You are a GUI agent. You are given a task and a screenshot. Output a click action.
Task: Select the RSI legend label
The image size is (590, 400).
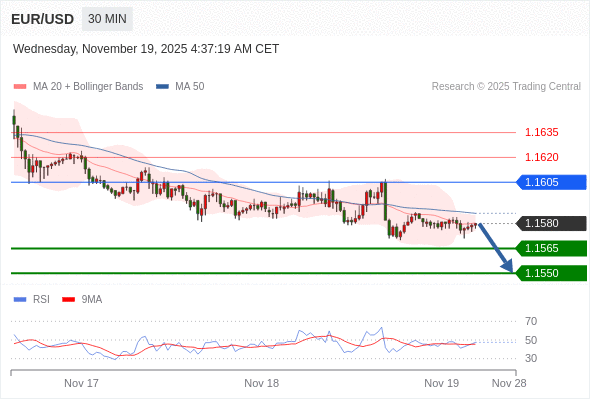41,300
